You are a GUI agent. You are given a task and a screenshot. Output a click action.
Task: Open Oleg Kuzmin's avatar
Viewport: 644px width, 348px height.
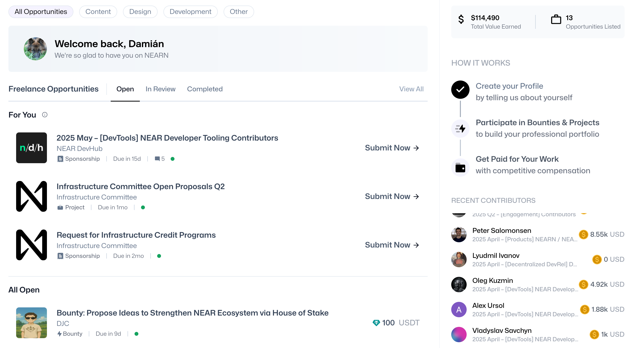(459, 285)
